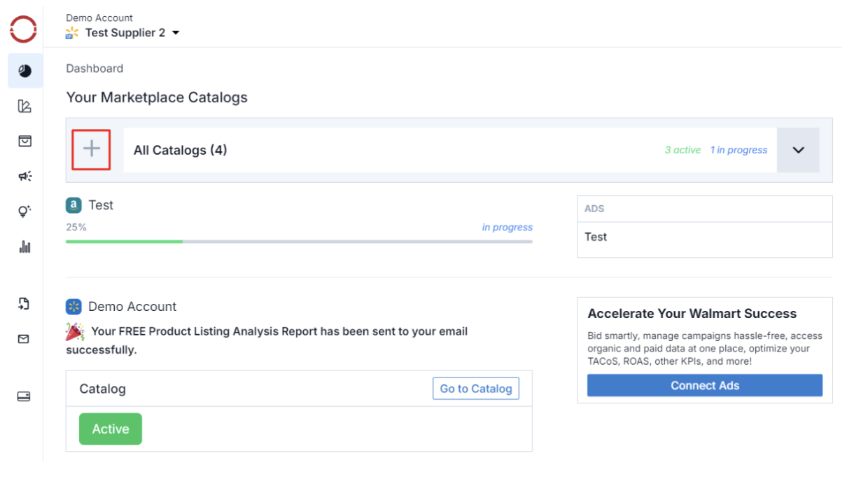The height and width of the screenshot is (479, 868).
Task: Click the Dashboard breadcrumb label
Action: (x=94, y=69)
